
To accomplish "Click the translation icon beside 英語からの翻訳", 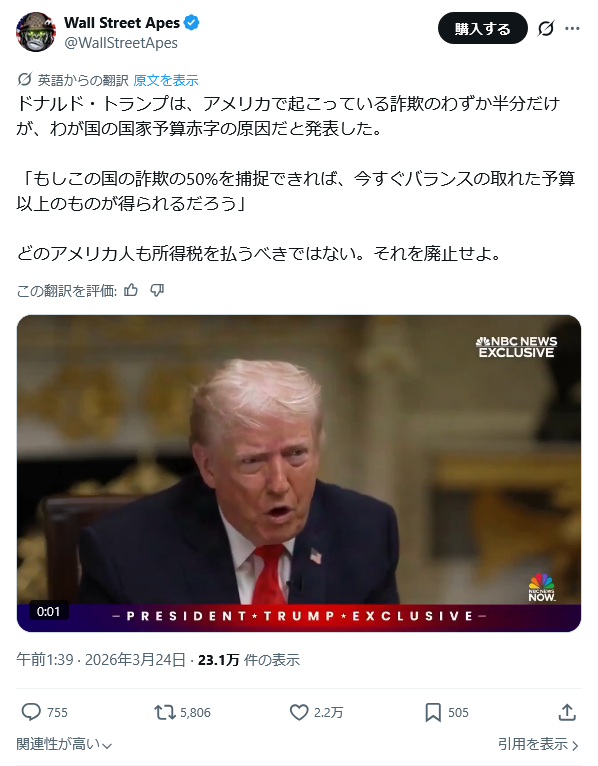I will [x=24, y=80].
